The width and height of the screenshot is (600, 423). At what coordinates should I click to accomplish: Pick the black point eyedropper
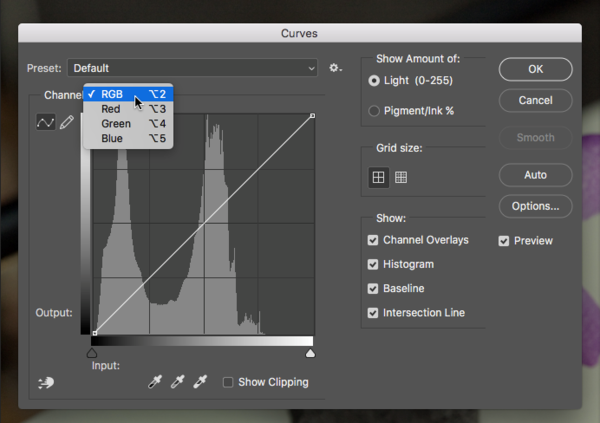[x=156, y=382]
